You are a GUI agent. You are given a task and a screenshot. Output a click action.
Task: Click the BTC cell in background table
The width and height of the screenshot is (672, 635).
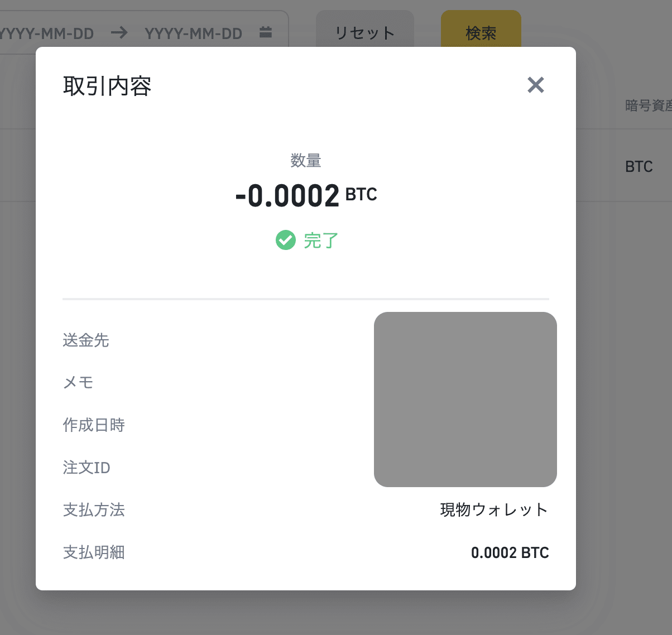click(x=639, y=166)
